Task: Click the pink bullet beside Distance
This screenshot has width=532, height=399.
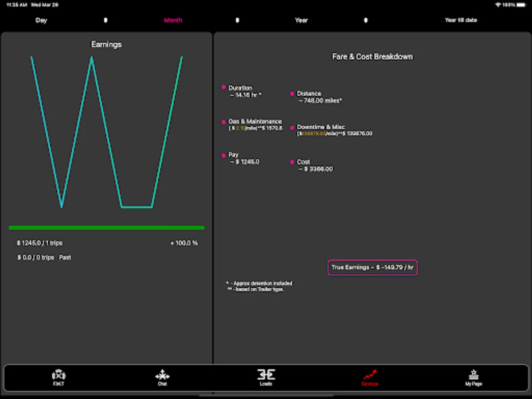Action: tap(292, 94)
